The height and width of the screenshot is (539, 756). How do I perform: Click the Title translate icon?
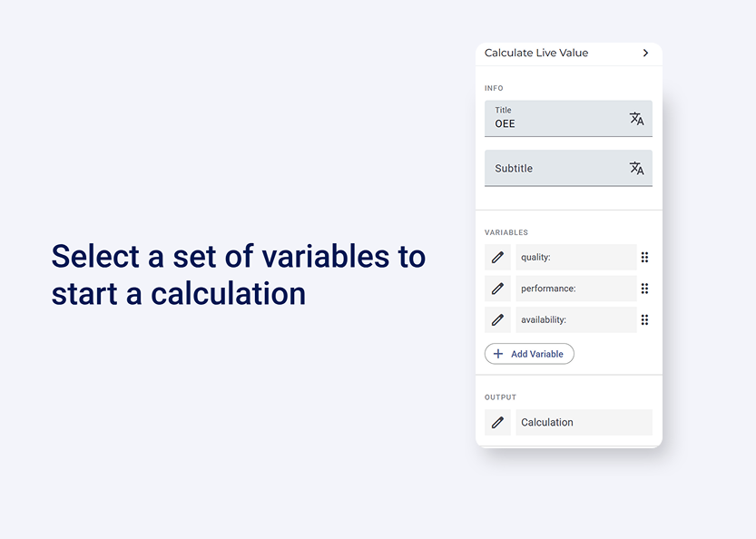coord(636,119)
